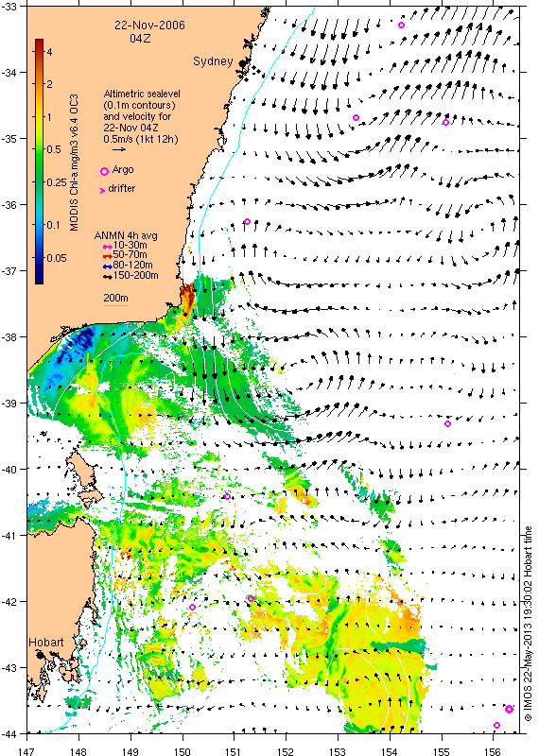Click the '50-70m' depth label
539x756 pixels.
(130, 255)
